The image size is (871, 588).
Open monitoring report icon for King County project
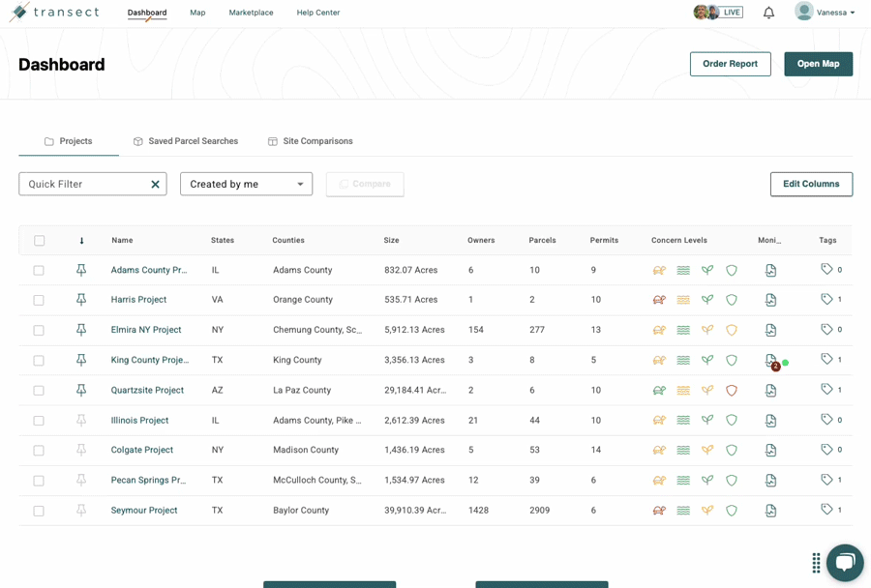[770, 361]
